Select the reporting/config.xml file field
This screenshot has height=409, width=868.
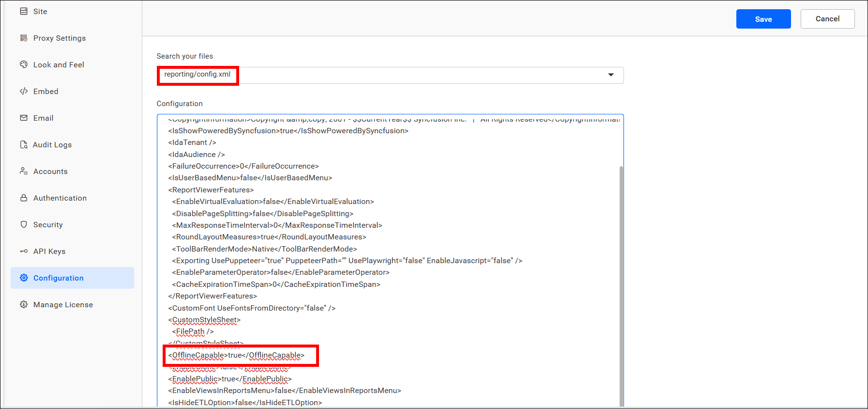point(198,75)
